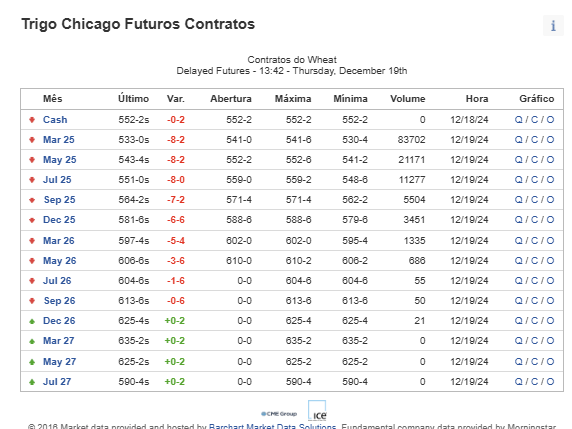Select the May 25 contract
The width and height of the screenshot is (572, 429).
(x=60, y=160)
